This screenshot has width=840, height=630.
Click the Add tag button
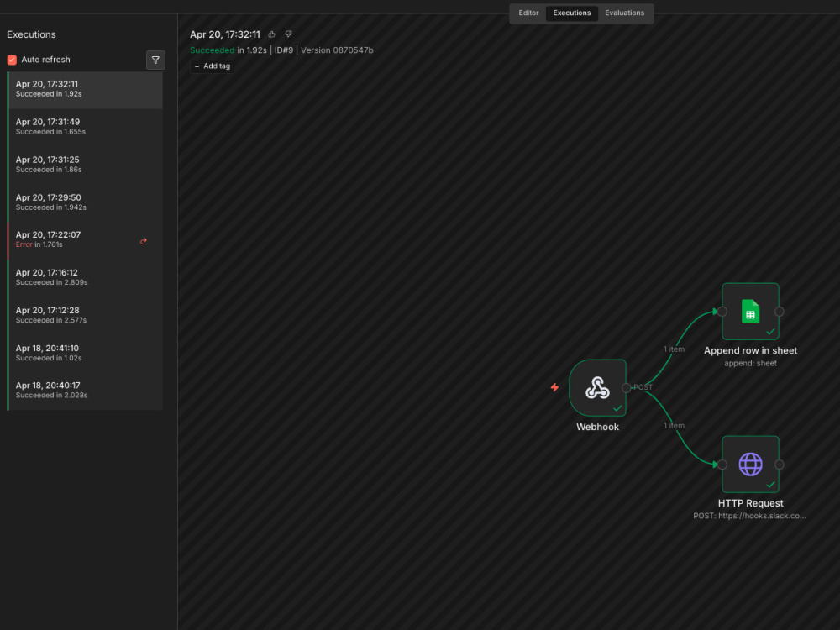click(x=213, y=66)
